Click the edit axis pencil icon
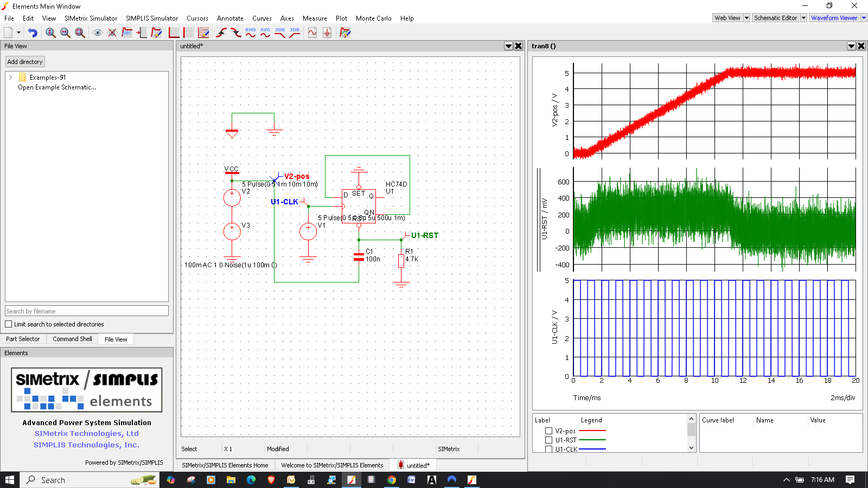 click(203, 33)
